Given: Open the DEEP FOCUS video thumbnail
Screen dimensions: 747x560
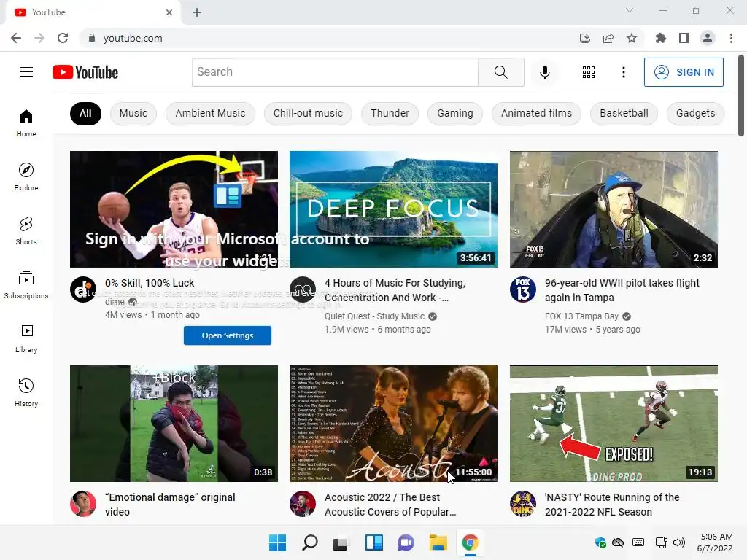Looking at the screenshot, I should tap(393, 209).
